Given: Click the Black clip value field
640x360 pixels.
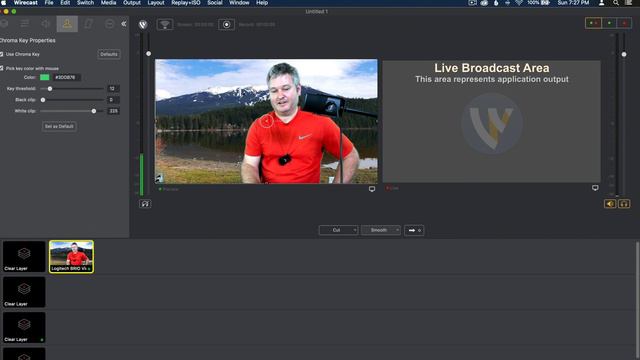Looking at the screenshot, I should 113,100.
